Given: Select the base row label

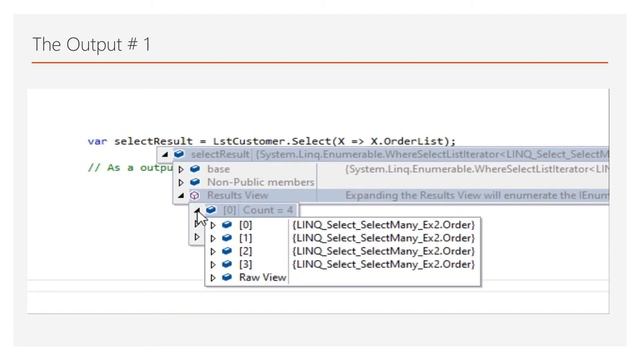Looking at the screenshot, I should [218, 169].
